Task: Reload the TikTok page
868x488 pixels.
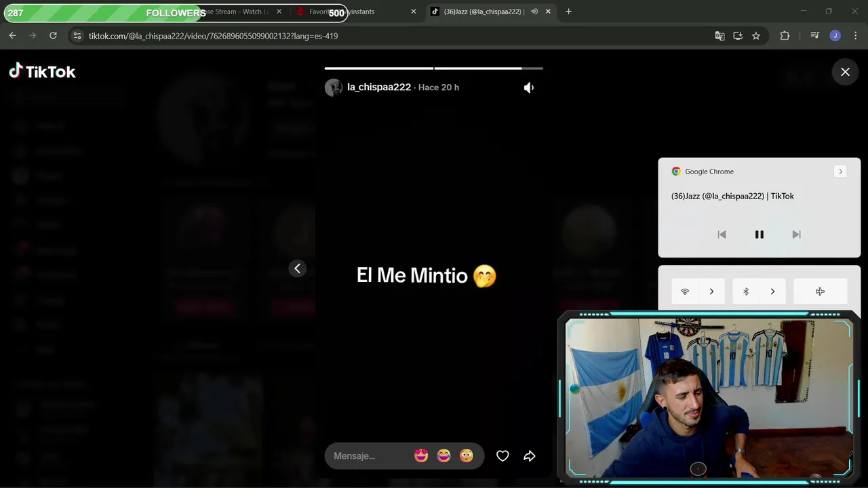Action: pyautogui.click(x=53, y=36)
